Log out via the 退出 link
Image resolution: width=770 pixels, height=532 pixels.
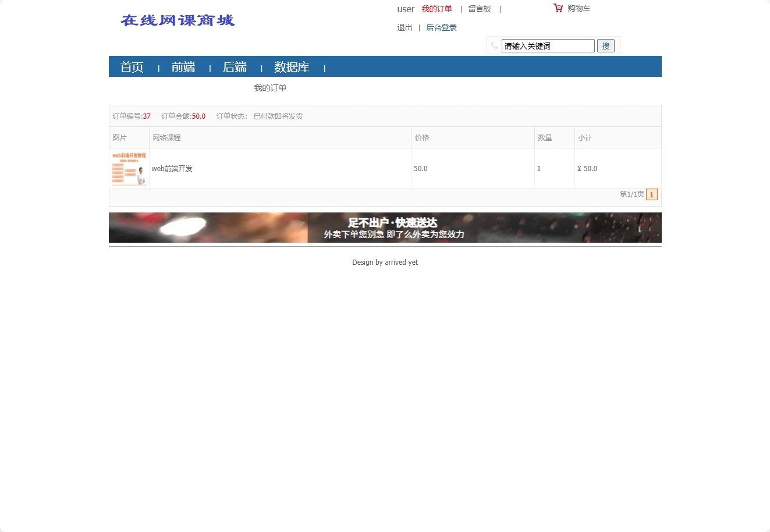(404, 27)
